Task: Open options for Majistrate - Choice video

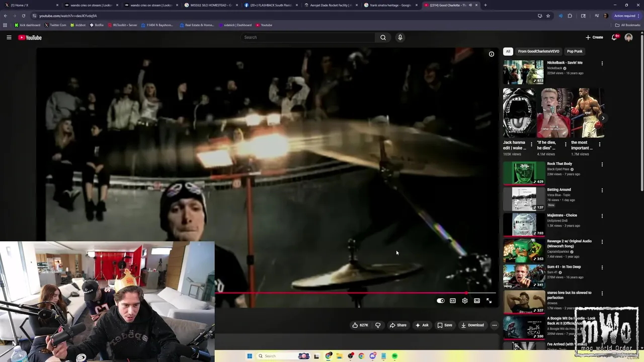Action: coord(602,216)
